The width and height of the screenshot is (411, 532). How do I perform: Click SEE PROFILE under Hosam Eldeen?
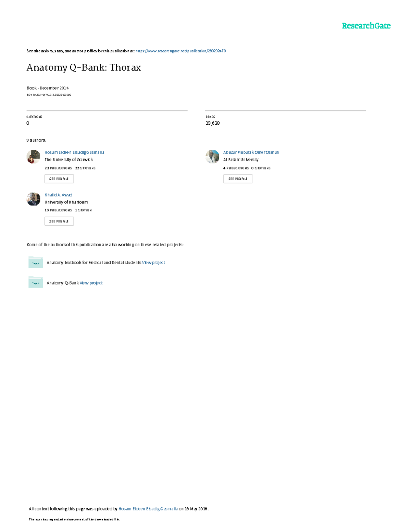coord(59,178)
